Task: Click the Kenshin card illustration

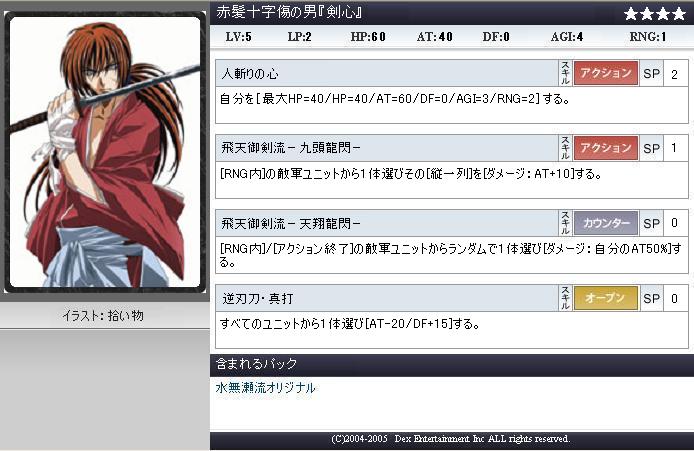Action: pos(105,152)
